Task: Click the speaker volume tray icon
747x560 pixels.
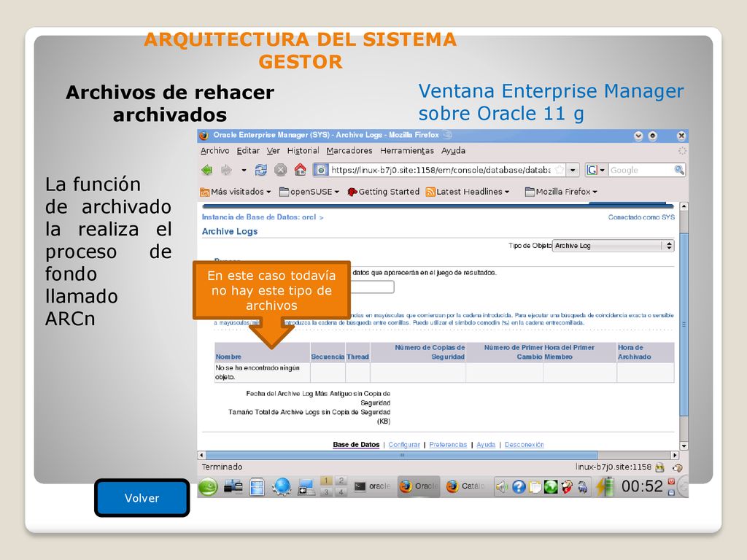Action: [502, 486]
